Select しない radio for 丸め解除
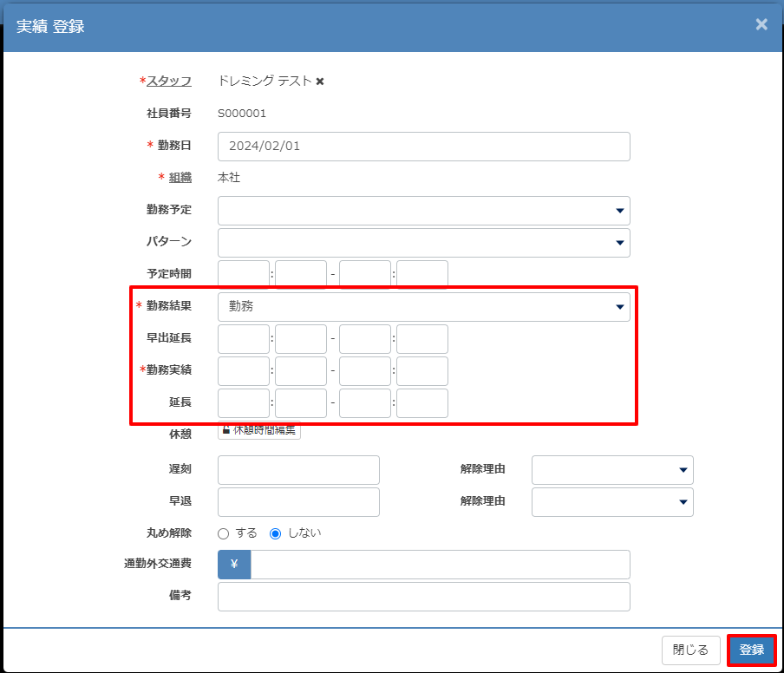This screenshot has width=784, height=673. point(276,533)
